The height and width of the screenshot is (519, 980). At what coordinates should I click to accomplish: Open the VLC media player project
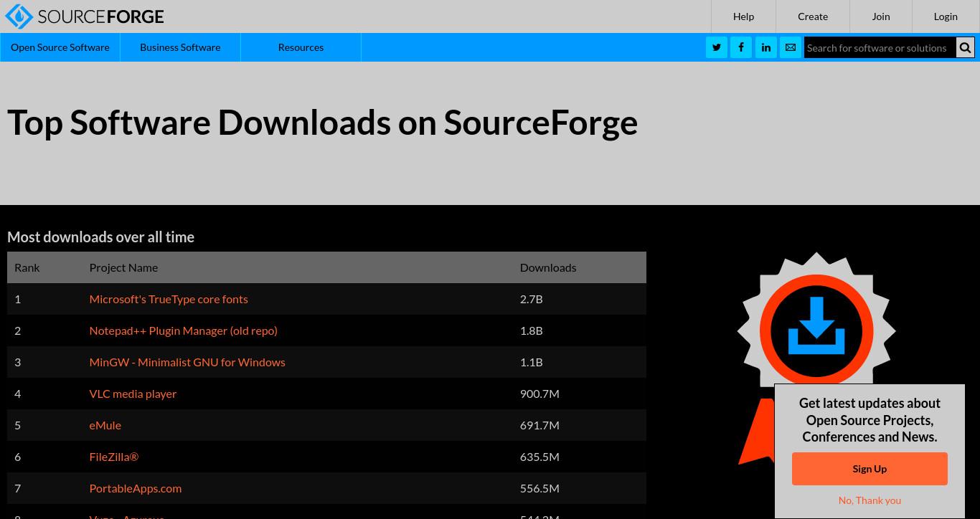pyautogui.click(x=133, y=394)
